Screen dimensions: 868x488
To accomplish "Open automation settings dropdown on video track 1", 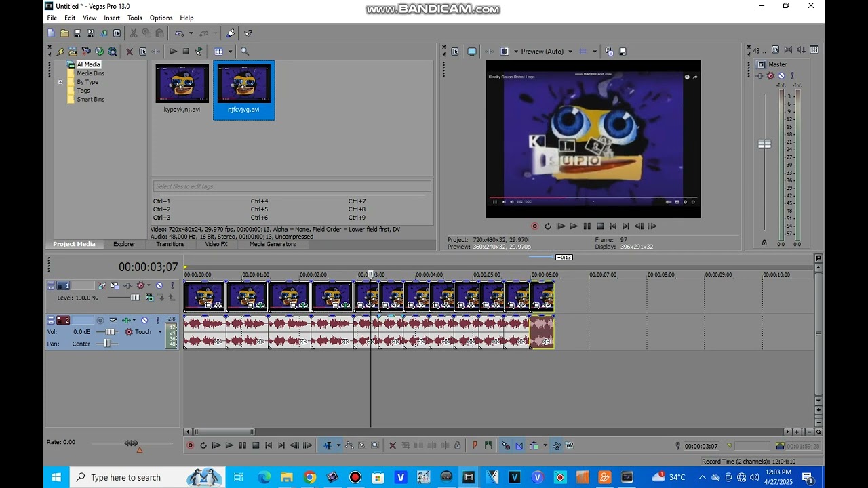I will (149, 285).
